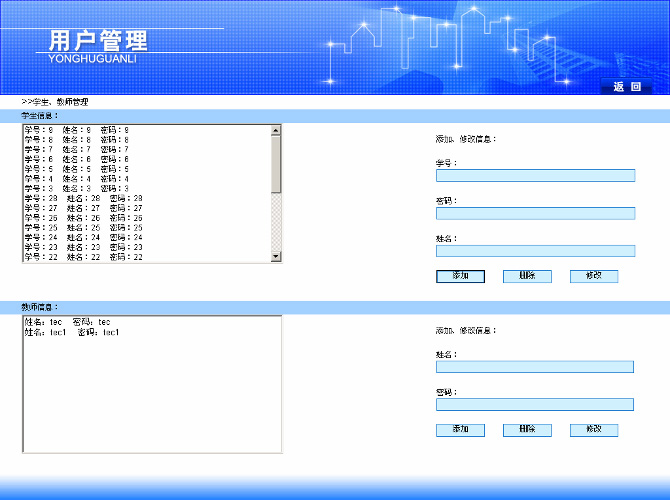
Task: Focus the student 学号 input field
Action: coord(535,176)
